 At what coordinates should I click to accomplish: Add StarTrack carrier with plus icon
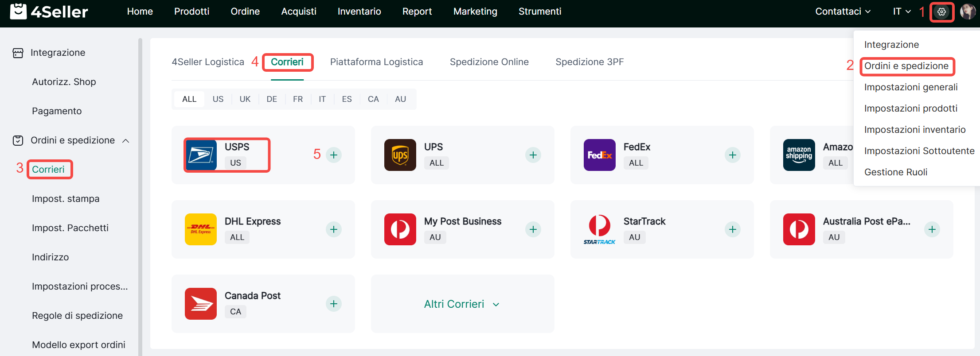732,229
